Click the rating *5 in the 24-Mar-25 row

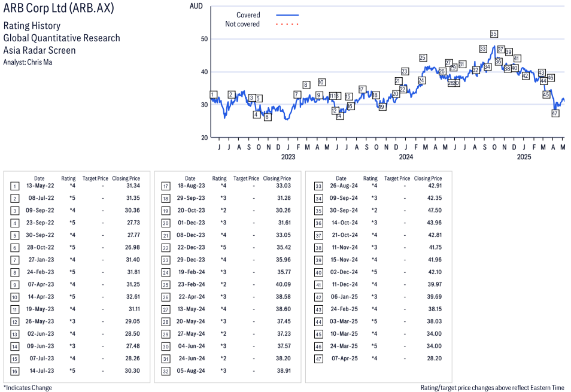[x=374, y=346]
